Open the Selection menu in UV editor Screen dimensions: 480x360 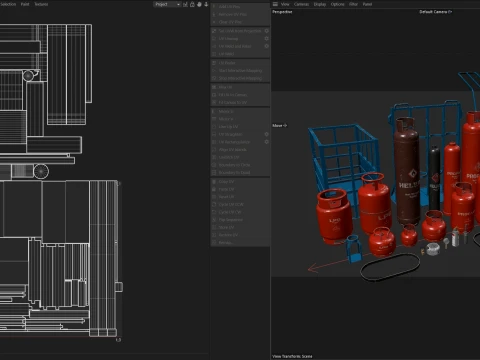(x=8, y=4)
